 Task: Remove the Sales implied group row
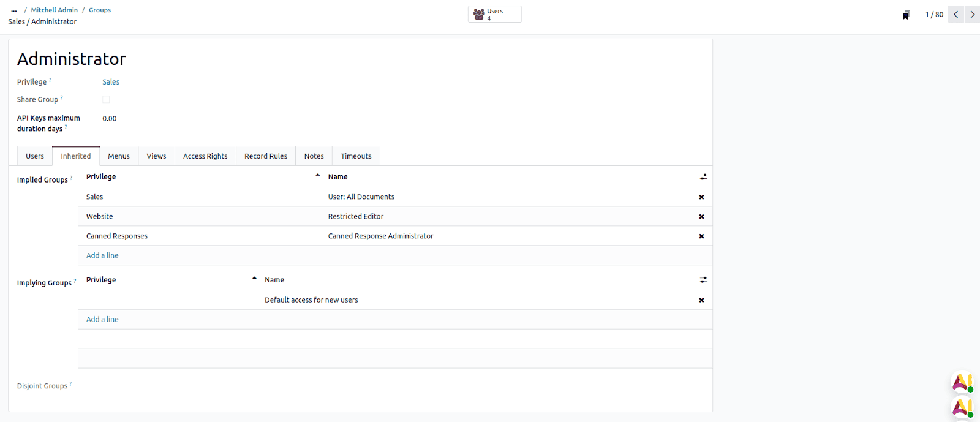701,197
